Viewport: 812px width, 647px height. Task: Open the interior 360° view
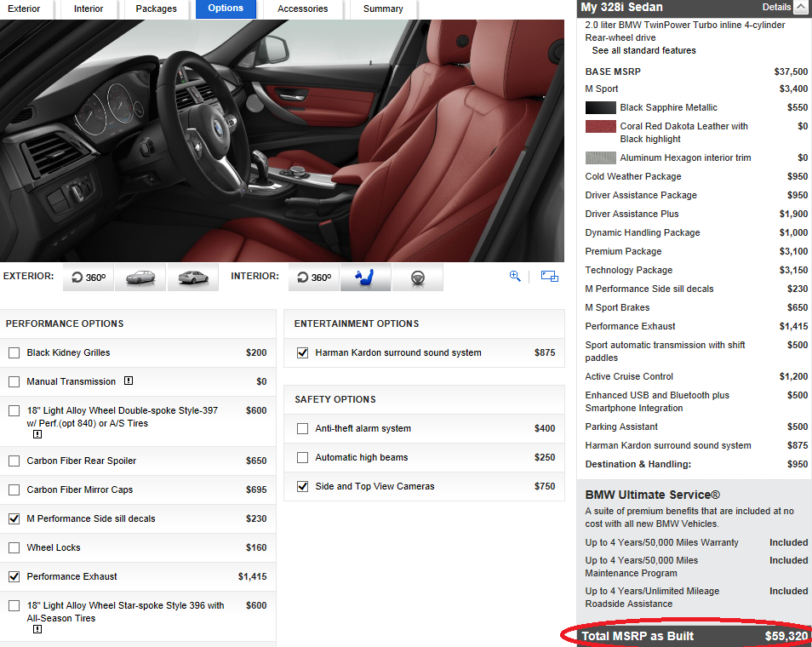point(314,278)
